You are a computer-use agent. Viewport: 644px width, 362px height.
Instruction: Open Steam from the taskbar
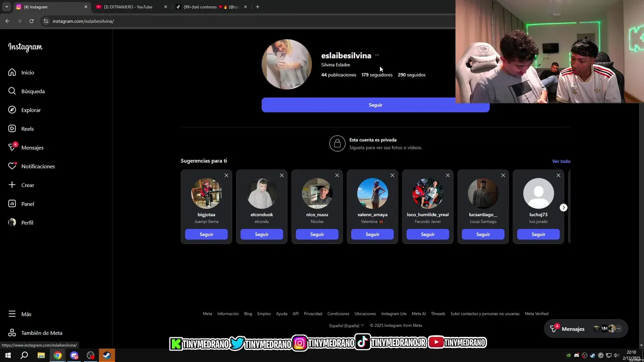click(x=107, y=355)
